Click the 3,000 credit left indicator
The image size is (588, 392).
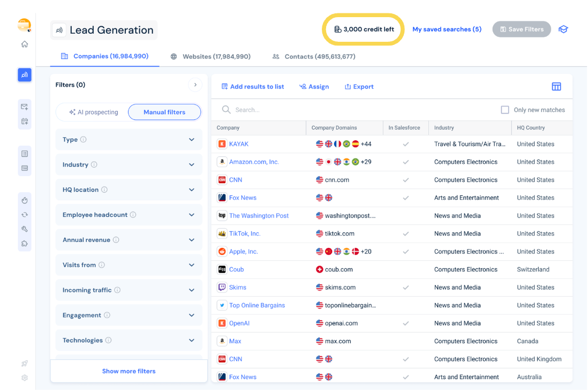click(364, 29)
